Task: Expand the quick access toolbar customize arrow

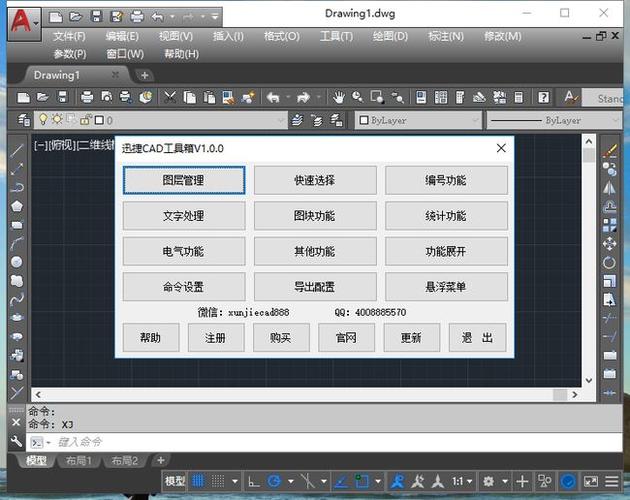Action: tap(215, 17)
